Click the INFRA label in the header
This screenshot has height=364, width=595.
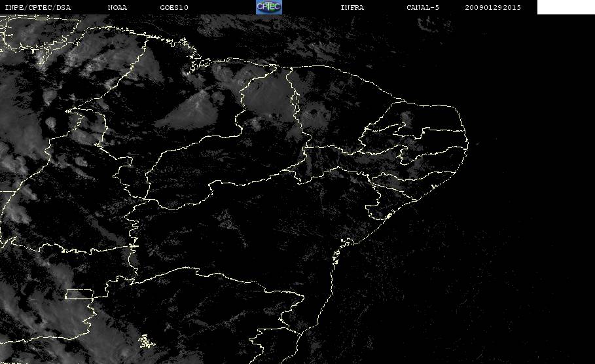coord(352,7)
